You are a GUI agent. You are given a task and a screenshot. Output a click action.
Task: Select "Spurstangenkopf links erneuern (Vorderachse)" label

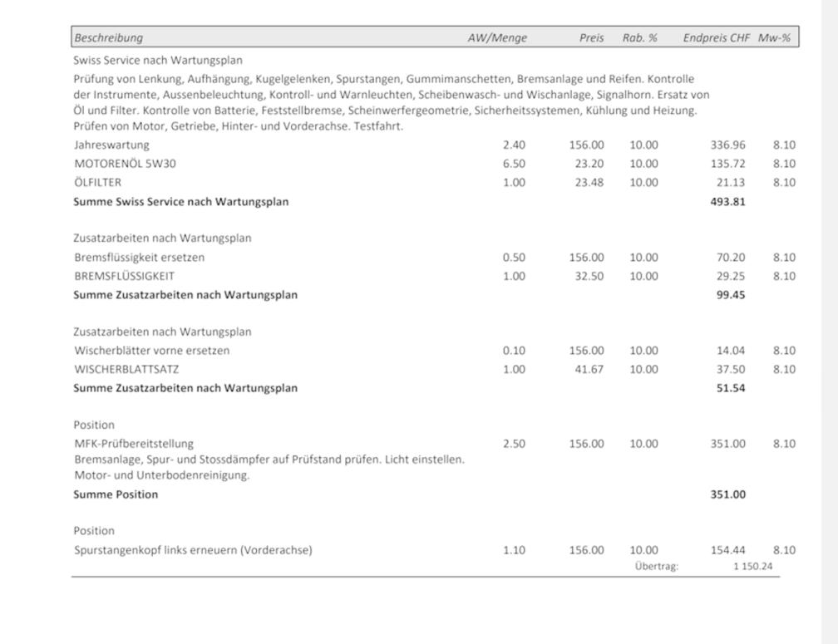click(x=193, y=550)
